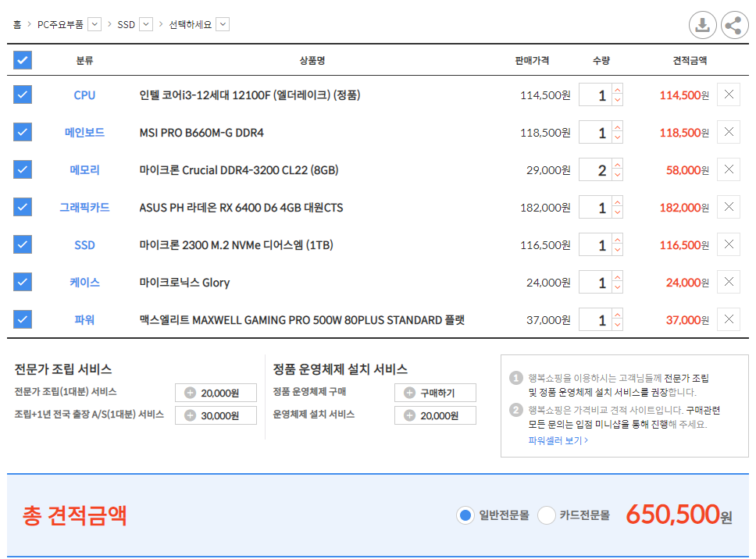Click the CPU quantity input field
The image size is (756, 559).
[x=595, y=95]
